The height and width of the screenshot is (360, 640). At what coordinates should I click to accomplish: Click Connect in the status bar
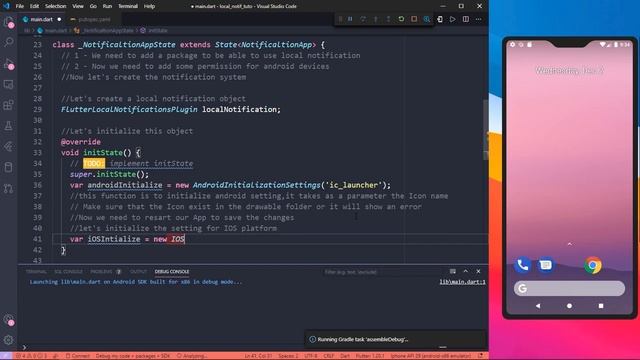coord(78,356)
